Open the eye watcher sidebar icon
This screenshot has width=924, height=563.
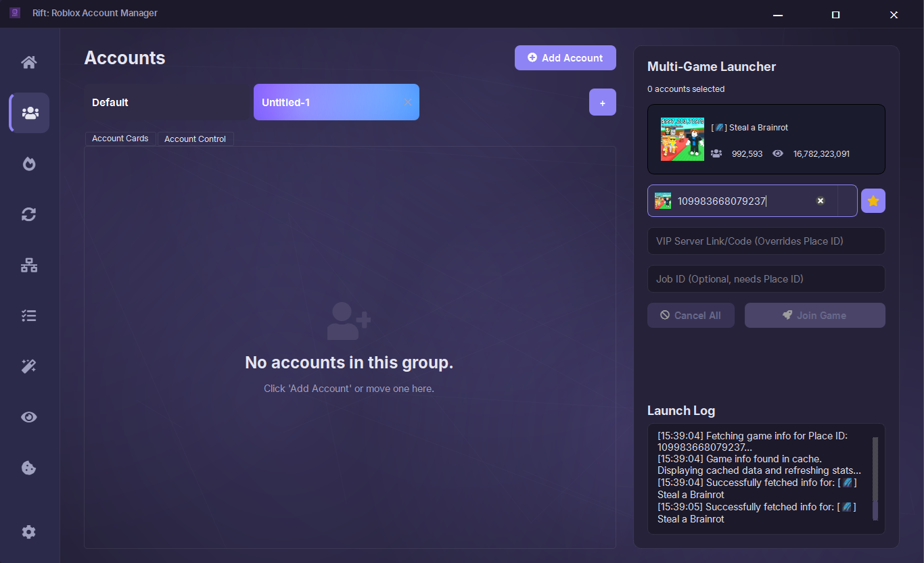pyautogui.click(x=29, y=417)
